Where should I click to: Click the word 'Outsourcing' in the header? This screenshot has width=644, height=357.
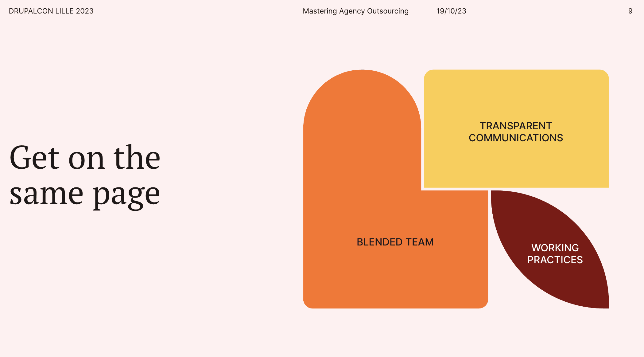pyautogui.click(x=388, y=11)
